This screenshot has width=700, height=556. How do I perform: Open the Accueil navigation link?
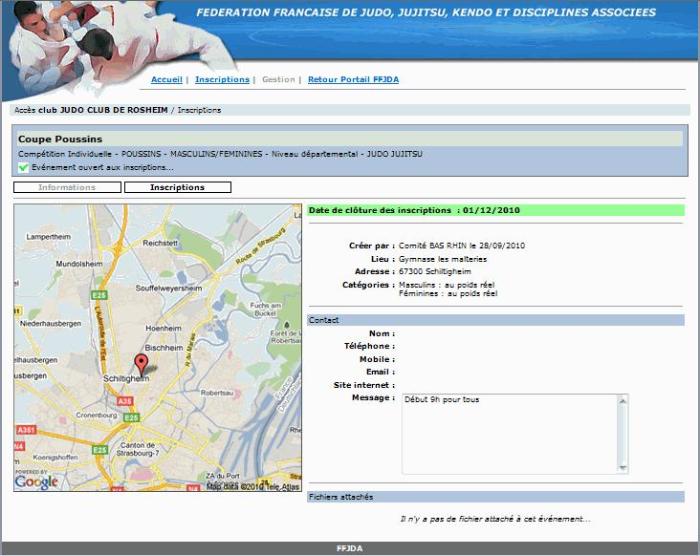click(166, 79)
